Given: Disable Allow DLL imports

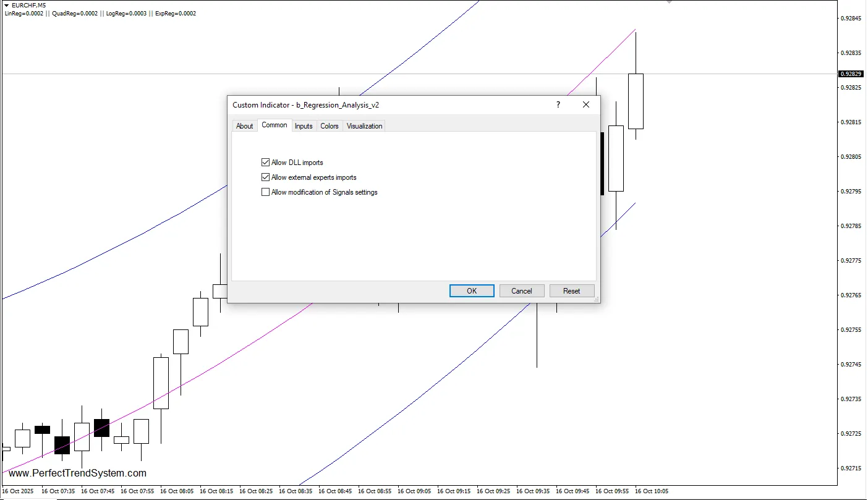Looking at the screenshot, I should click(x=265, y=162).
